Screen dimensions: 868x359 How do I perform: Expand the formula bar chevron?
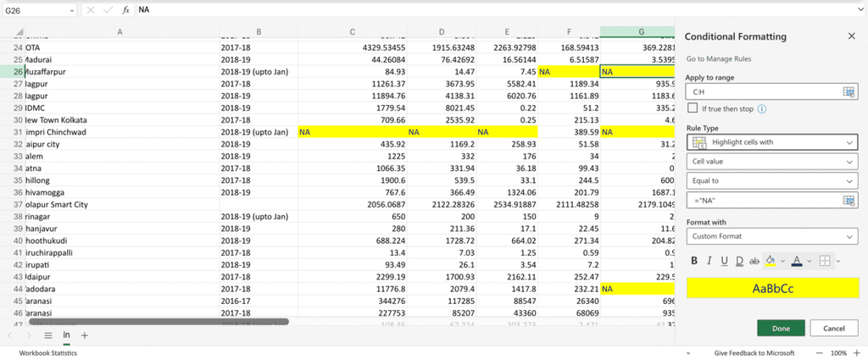[861, 10]
